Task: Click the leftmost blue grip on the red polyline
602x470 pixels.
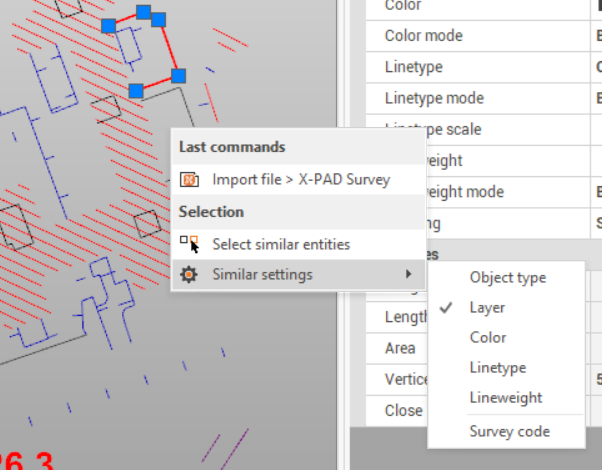Action: click(x=108, y=24)
